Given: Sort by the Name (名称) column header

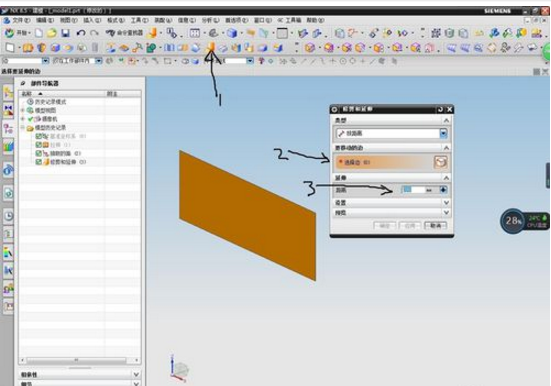Looking at the screenshot, I should point(62,94).
